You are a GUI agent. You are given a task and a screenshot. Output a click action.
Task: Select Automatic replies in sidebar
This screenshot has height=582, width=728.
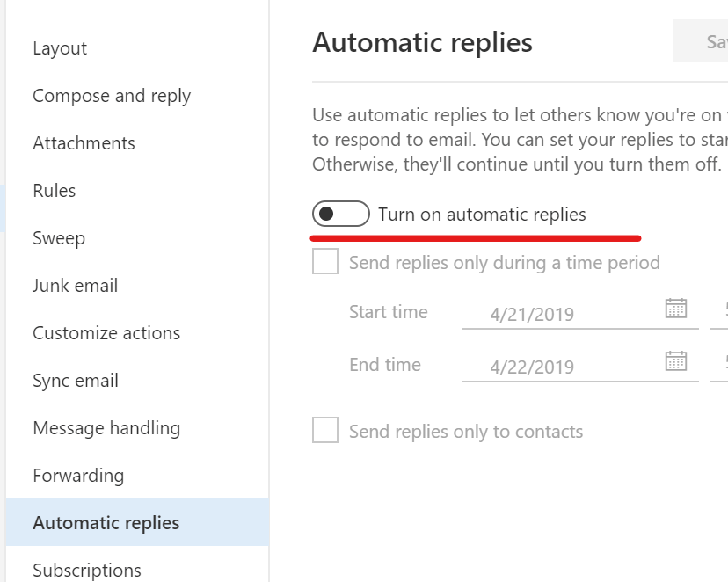[137, 522]
